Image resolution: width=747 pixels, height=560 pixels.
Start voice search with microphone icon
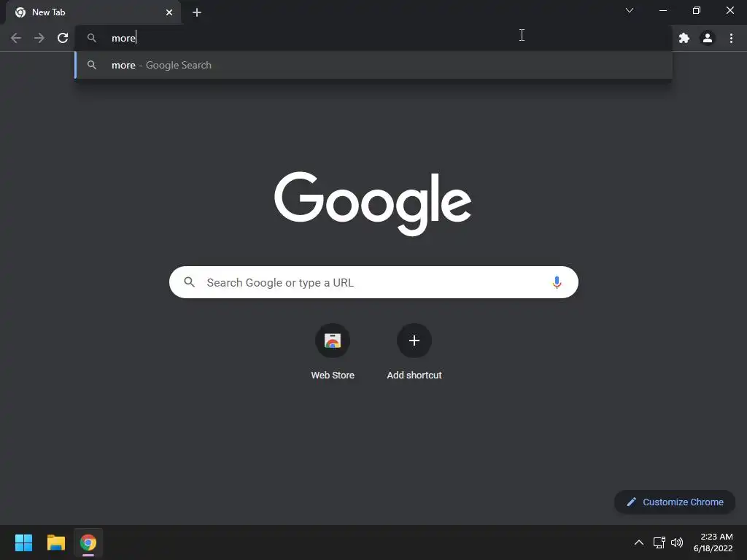(x=557, y=282)
